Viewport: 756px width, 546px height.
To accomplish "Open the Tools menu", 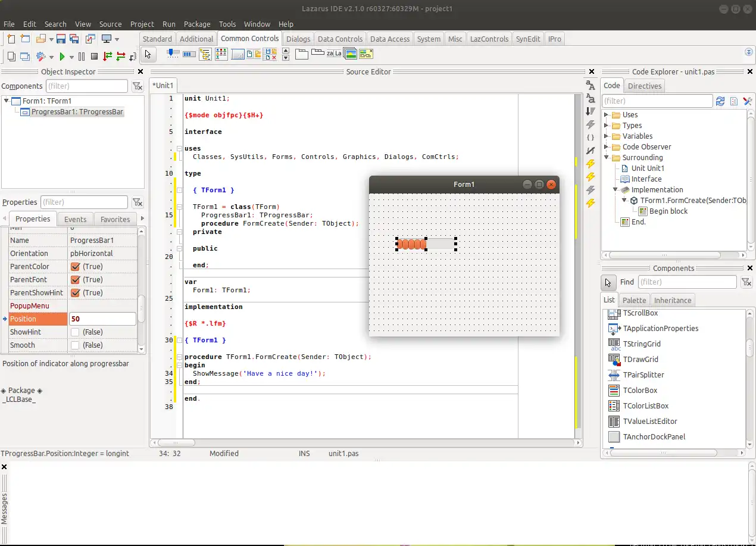I will click(x=227, y=24).
